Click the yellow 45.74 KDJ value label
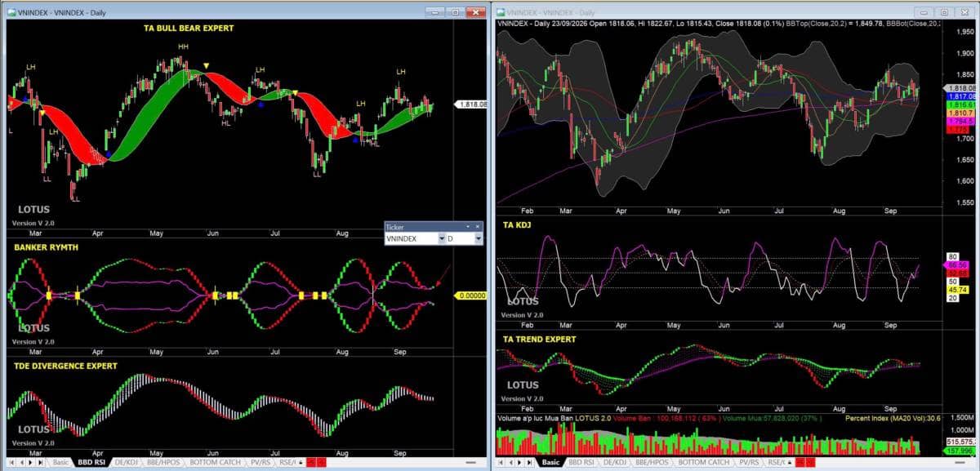The image size is (980, 471). pyautogui.click(x=956, y=290)
